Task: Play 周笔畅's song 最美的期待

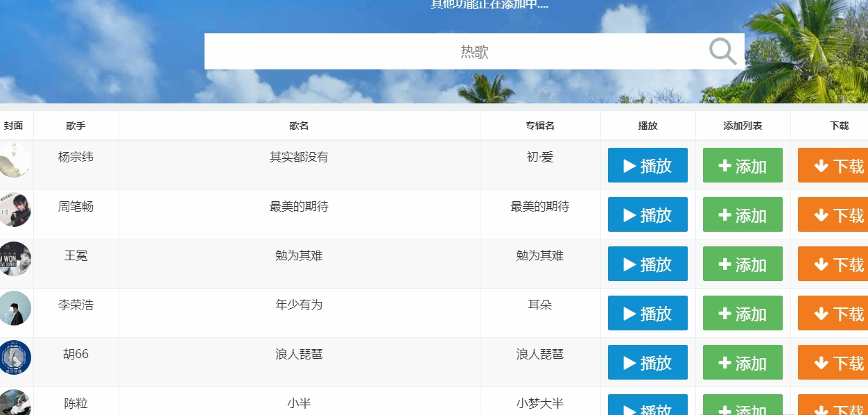Action: pos(648,214)
